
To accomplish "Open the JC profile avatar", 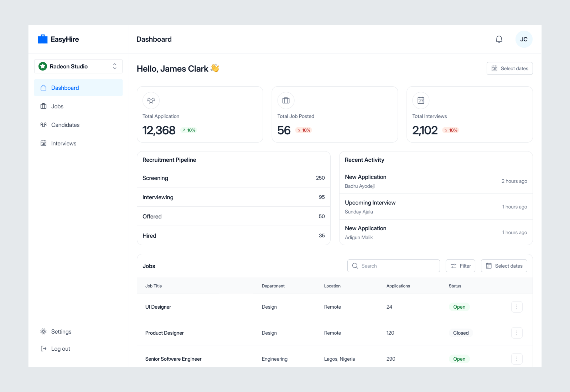I will [x=524, y=39].
